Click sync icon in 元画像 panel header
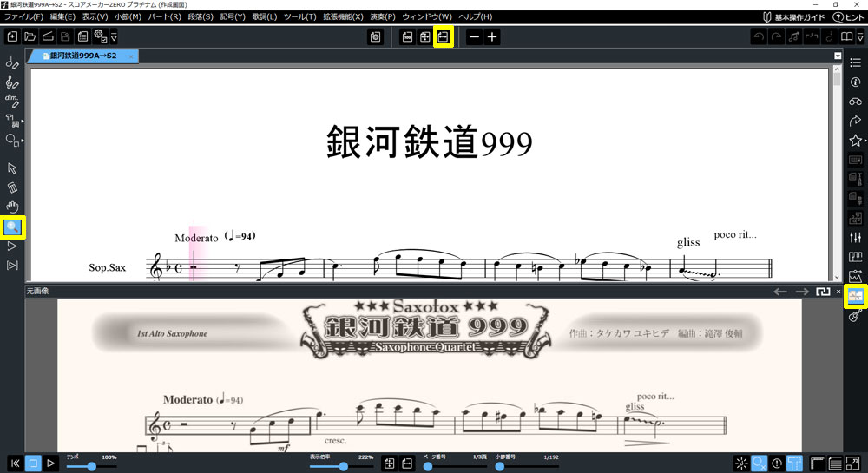The height and width of the screenshot is (473, 868). (x=823, y=292)
